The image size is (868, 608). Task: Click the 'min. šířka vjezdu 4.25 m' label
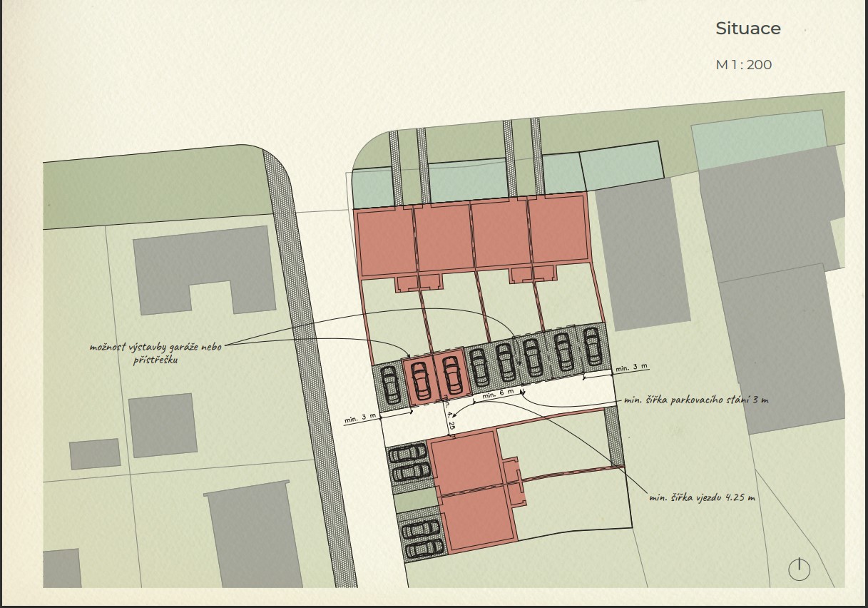point(701,497)
